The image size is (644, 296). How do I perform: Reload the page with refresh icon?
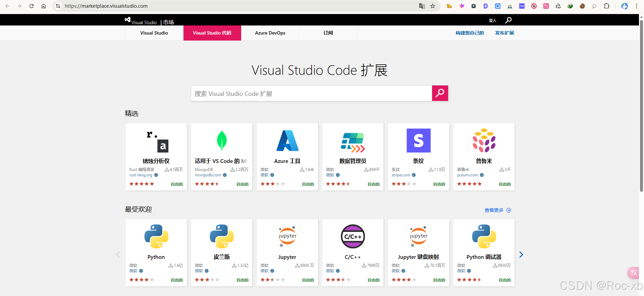[x=32, y=6]
